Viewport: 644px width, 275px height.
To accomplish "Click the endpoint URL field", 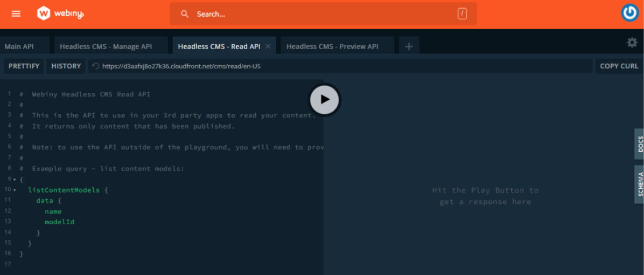I will coord(340,66).
